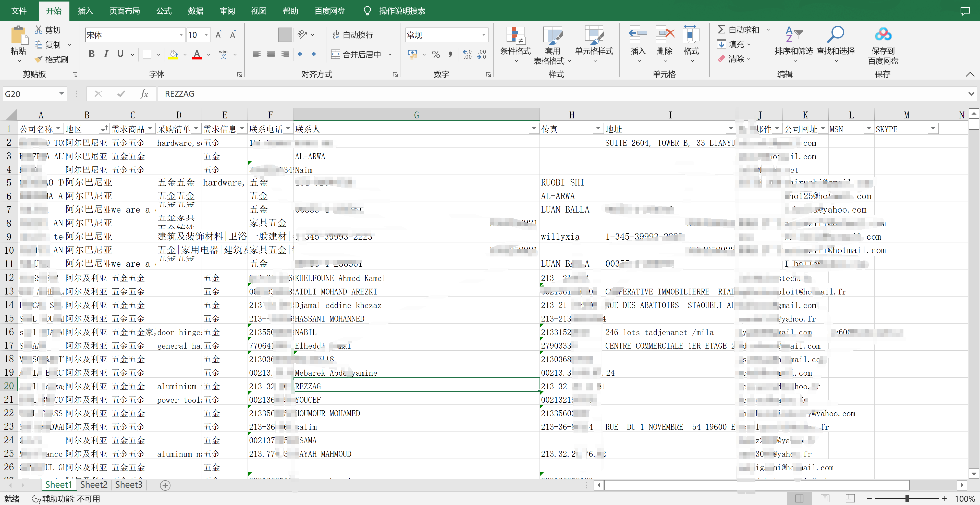Align text to middle vertically
The height and width of the screenshot is (505, 980).
271,35
